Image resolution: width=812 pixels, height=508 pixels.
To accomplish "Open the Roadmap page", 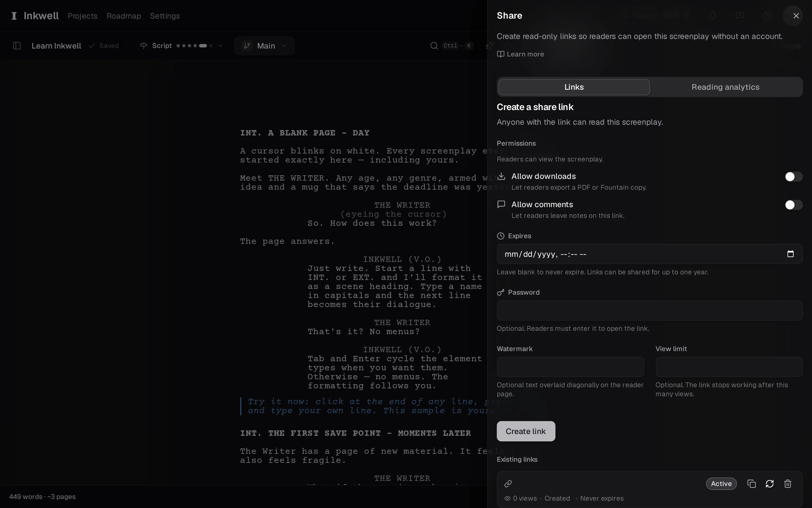I will [x=124, y=16].
